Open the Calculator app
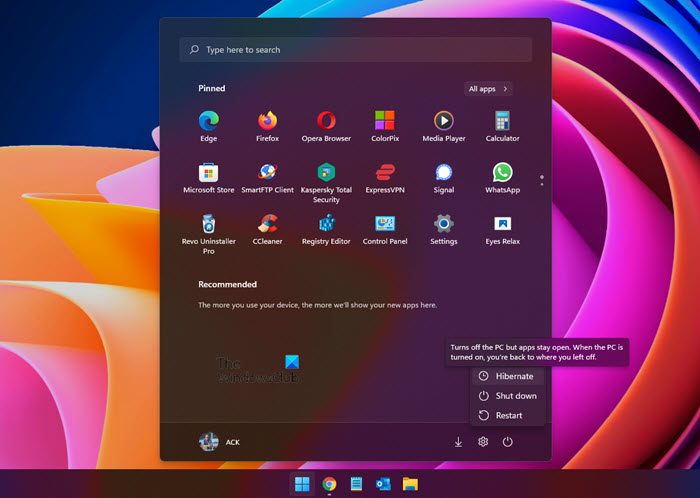The height and width of the screenshot is (498, 700). coord(502,126)
